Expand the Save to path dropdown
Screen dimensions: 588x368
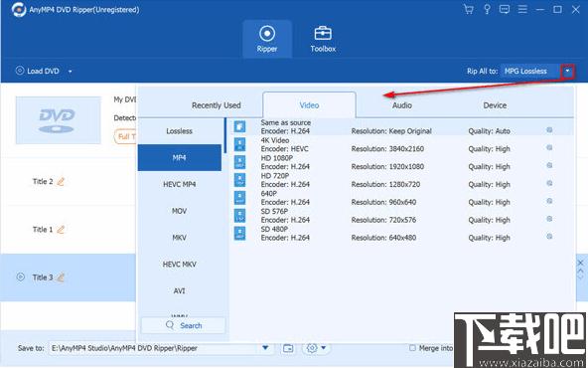(265, 348)
